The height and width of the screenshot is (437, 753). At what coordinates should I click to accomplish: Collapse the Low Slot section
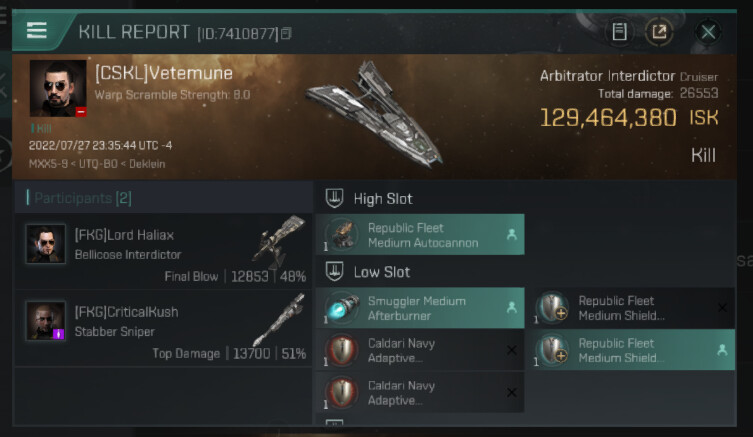pyautogui.click(x=336, y=271)
